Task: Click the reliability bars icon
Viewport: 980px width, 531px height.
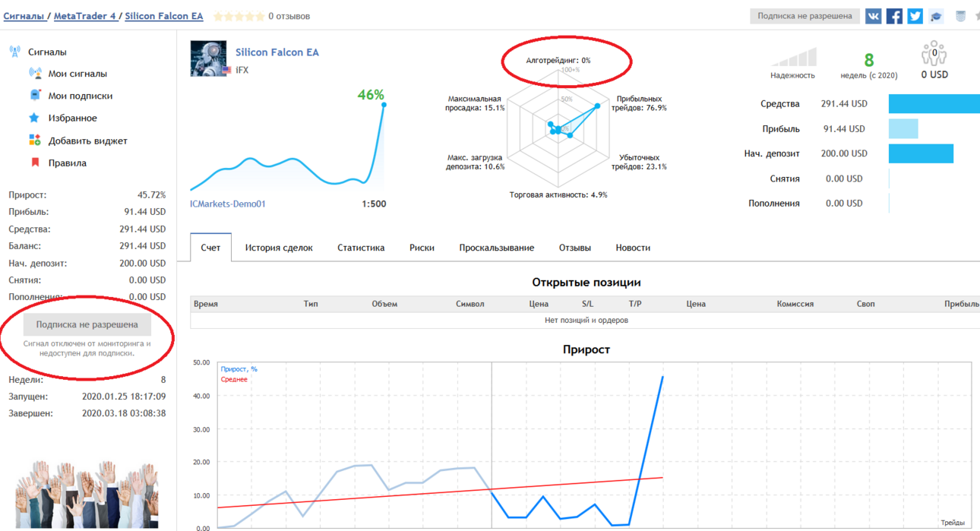Action: 793,58
